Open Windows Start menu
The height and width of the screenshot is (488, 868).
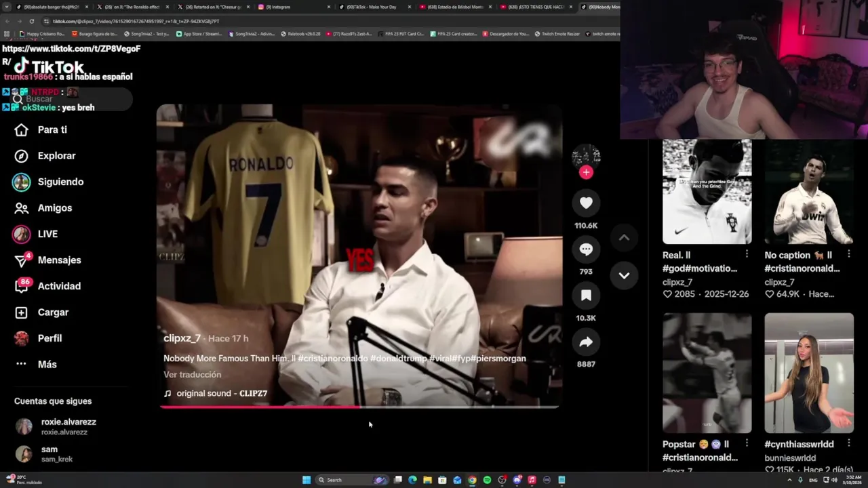[307, 480]
